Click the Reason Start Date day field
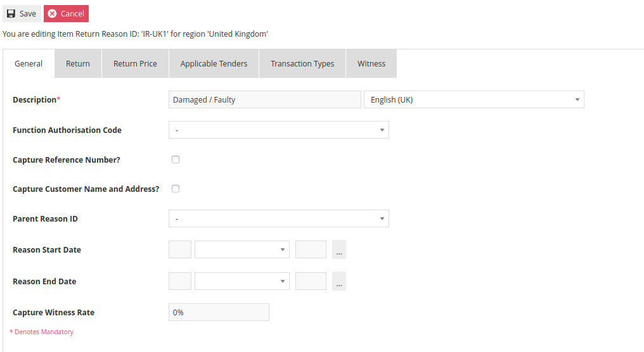Screen dimensions: 644x352 (180, 249)
